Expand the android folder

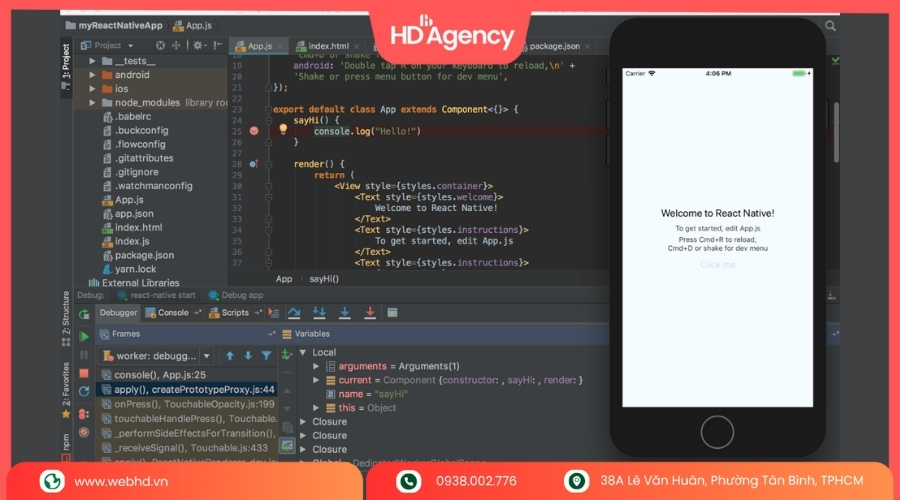pyautogui.click(x=92, y=75)
